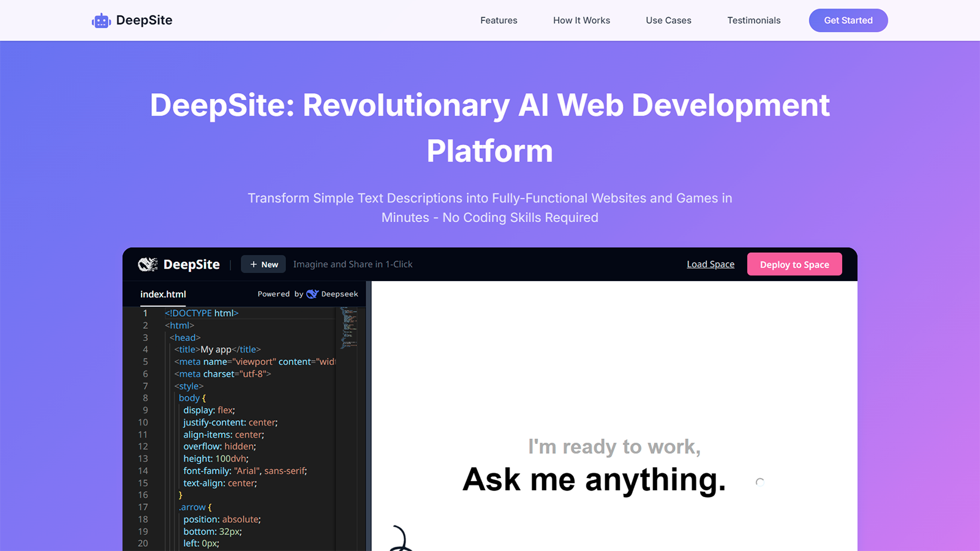This screenshot has width=980, height=551.
Task: Go to Testimonials section
Action: point(753,20)
